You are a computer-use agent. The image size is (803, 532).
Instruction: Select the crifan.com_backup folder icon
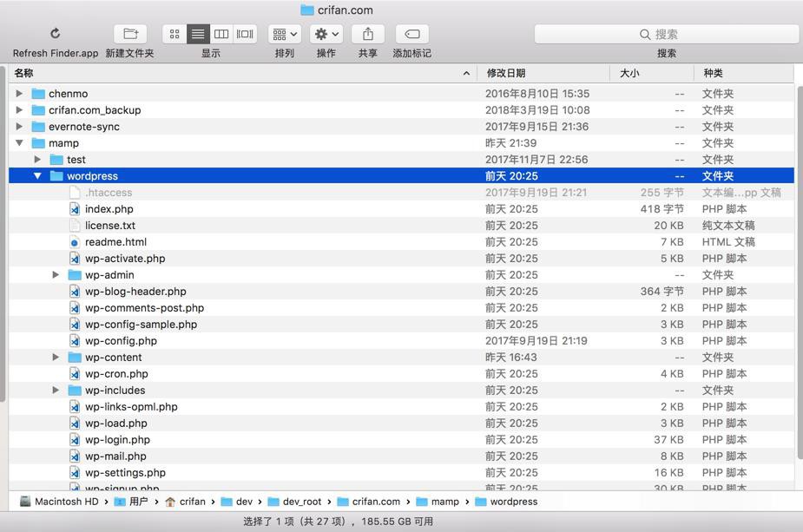point(38,110)
